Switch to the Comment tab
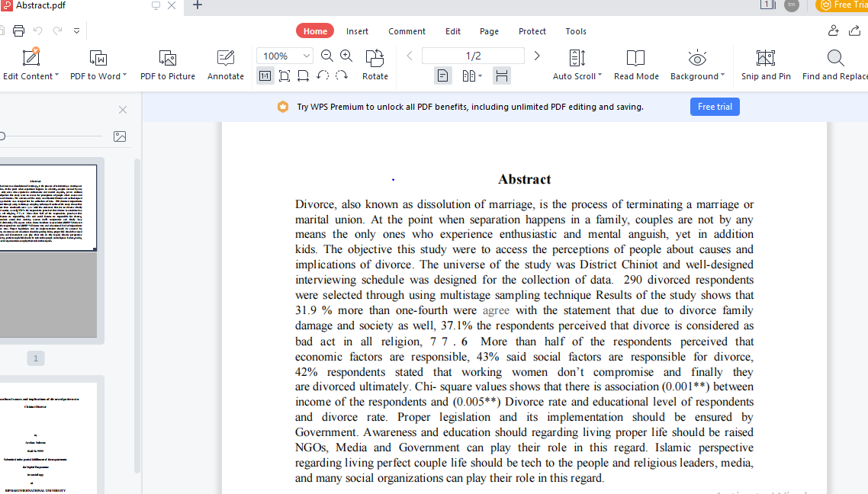 (x=407, y=31)
